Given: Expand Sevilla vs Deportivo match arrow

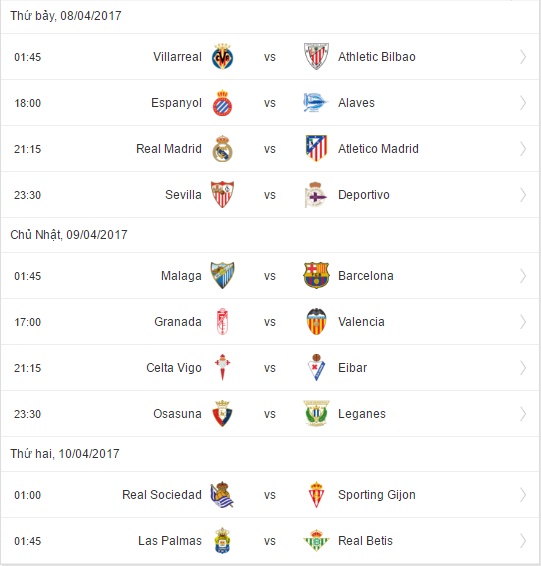Looking at the screenshot, I should [x=523, y=195].
